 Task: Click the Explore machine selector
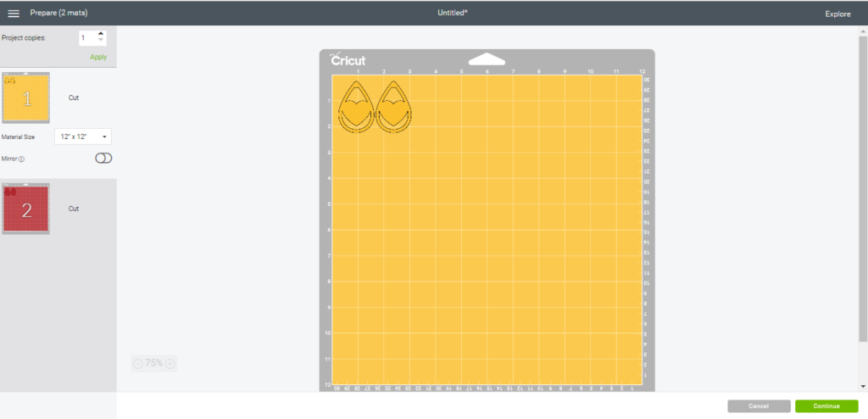(x=837, y=14)
